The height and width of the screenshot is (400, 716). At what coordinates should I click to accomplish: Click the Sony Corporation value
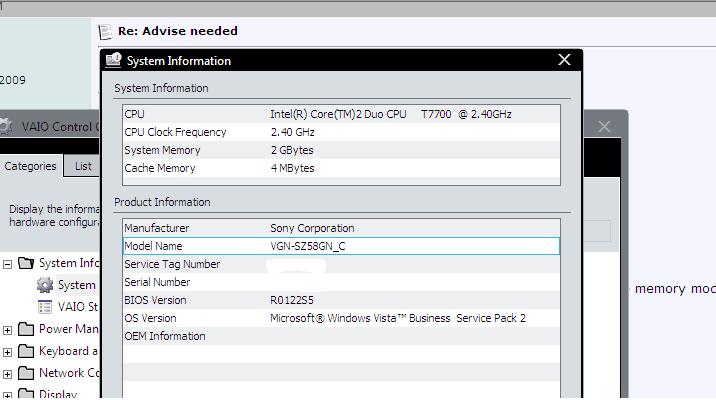click(x=312, y=228)
